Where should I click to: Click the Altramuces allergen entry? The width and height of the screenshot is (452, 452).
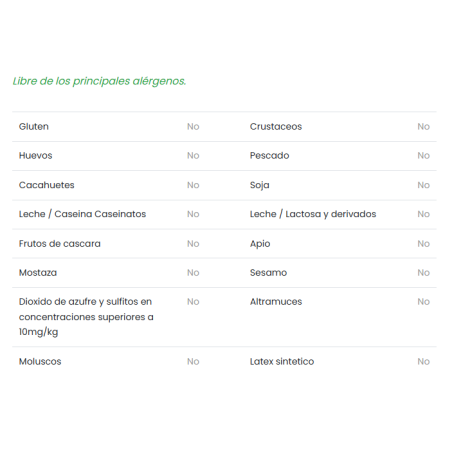tap(276, 302)
